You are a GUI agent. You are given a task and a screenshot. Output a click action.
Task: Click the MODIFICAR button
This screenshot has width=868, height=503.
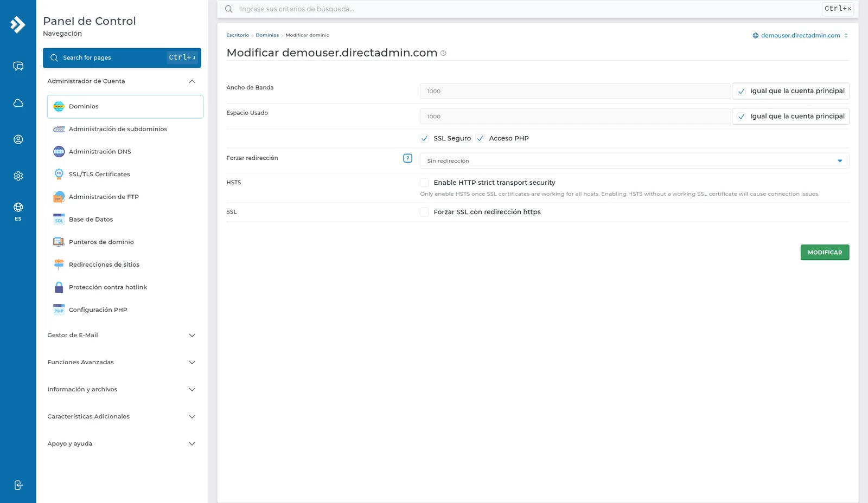click(825, 253)
